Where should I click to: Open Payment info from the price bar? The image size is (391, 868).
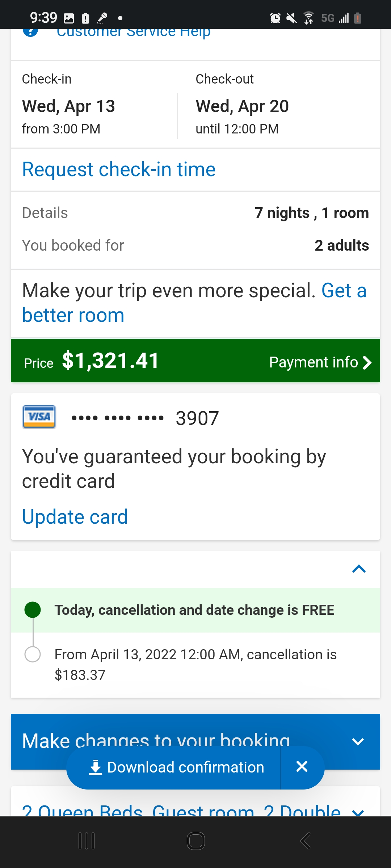tap(320, 362)
